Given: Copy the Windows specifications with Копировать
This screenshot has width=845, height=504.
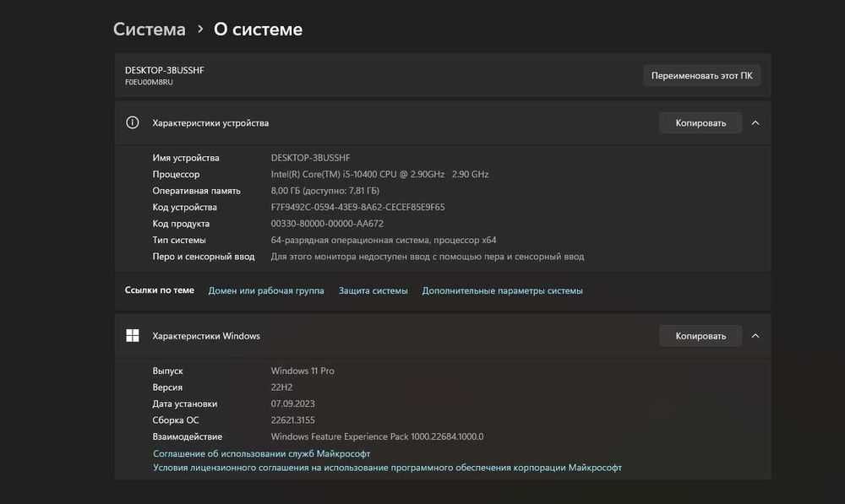Looking at the screenshot, I should coord(701,335).
